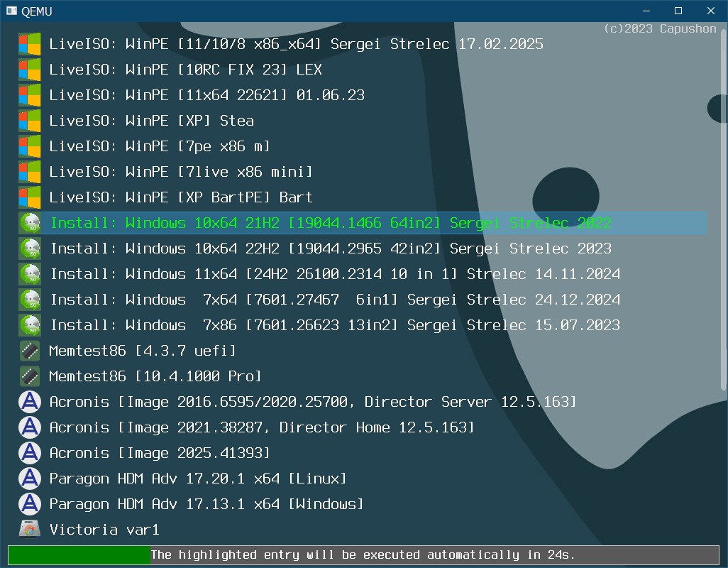Open Acronis Image 2021.38287 Director Home entry
Screen dimensions: 728x568
(262, 427)
